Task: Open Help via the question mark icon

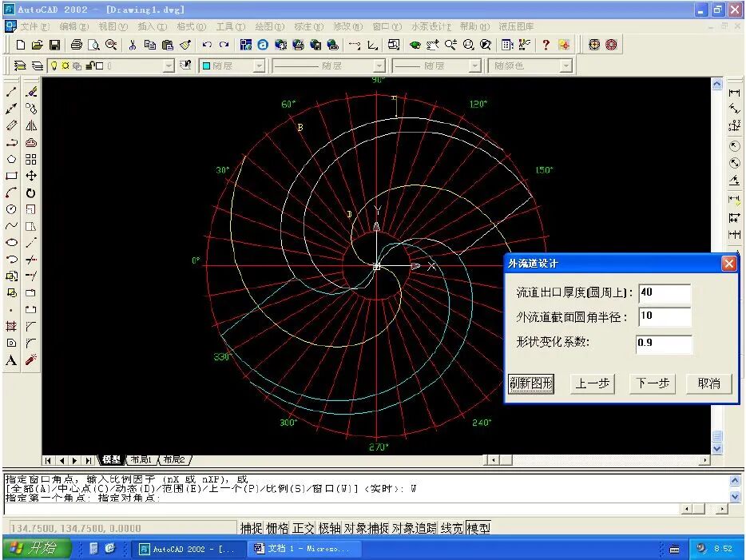Action: pyautogui.click(x=546, y=45)
